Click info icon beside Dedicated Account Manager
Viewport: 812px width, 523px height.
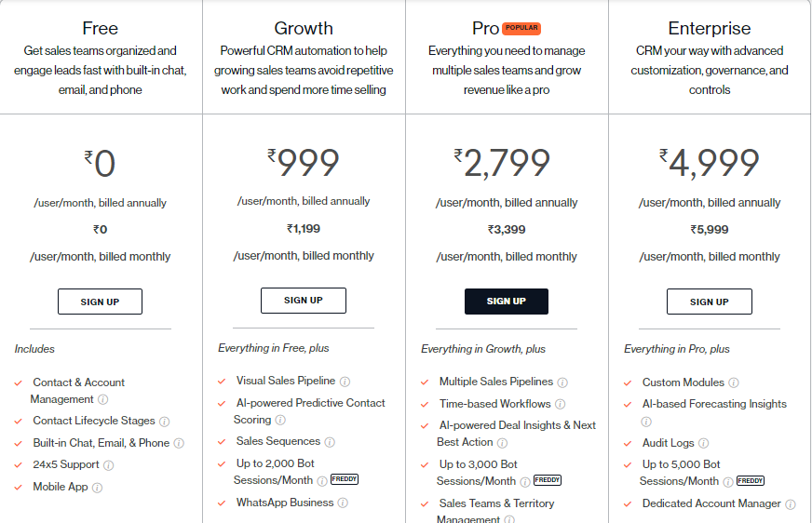(x=791, y=504)
